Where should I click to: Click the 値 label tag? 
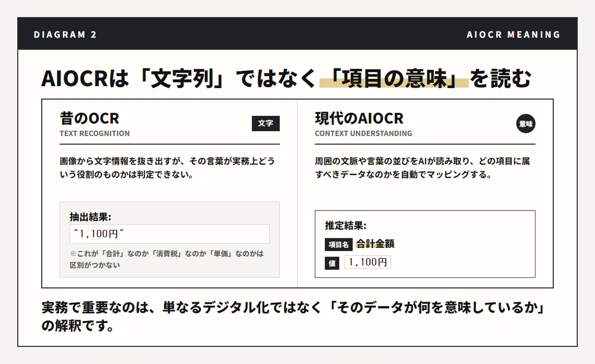(x=332, y=263)
